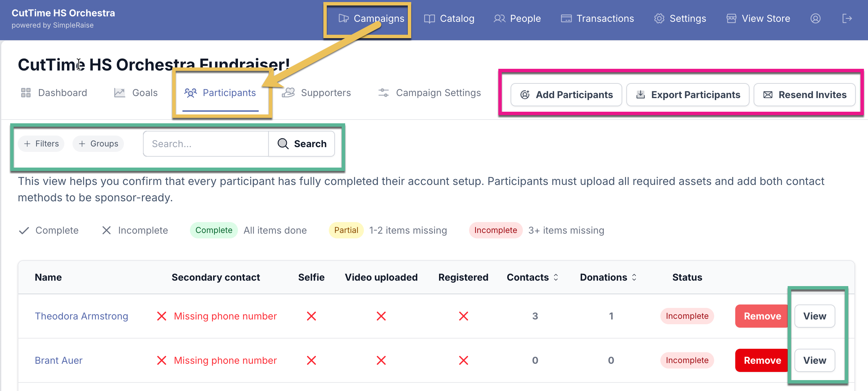Open Settings via the gear icon
868x391 pixels.
659,18
